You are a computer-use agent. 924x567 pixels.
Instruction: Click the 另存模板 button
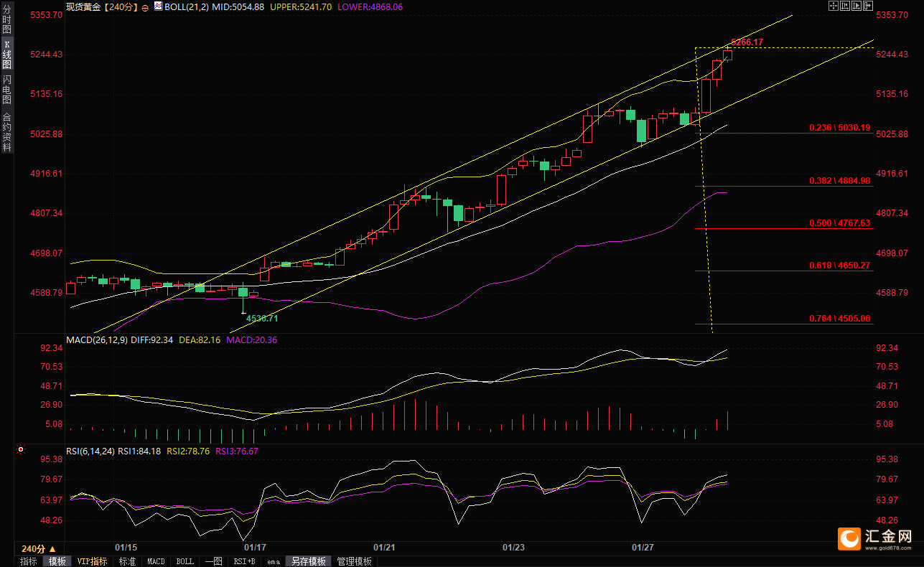[308, 561]
